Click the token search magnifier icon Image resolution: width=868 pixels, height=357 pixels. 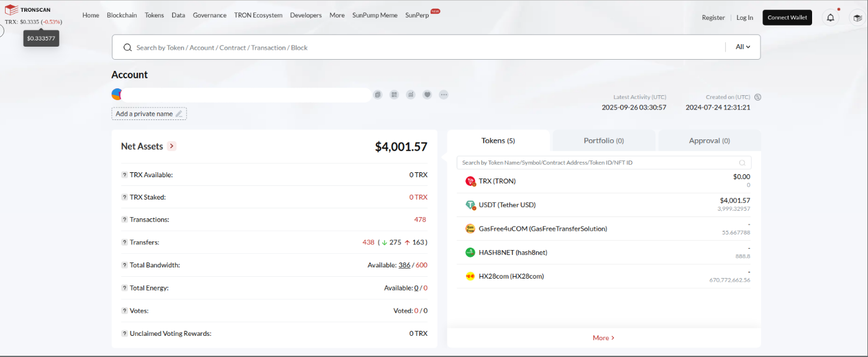coord(742,162)
